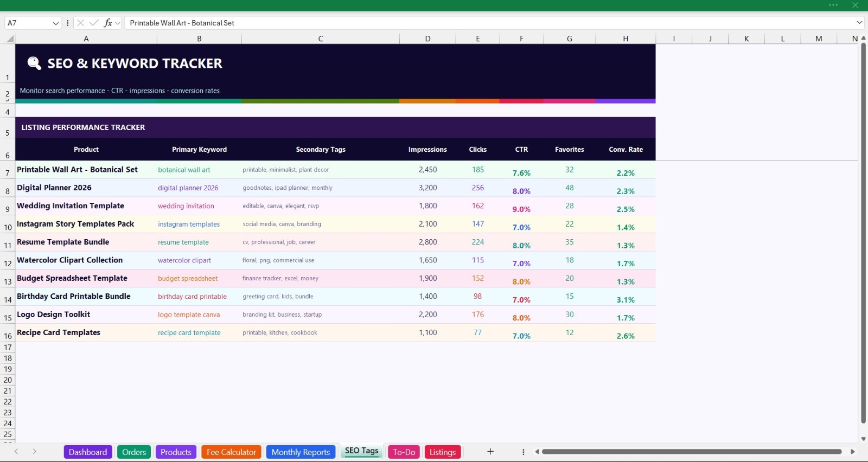
Task: Go to next sheet tabs arrow
Action: click(34, 452)
